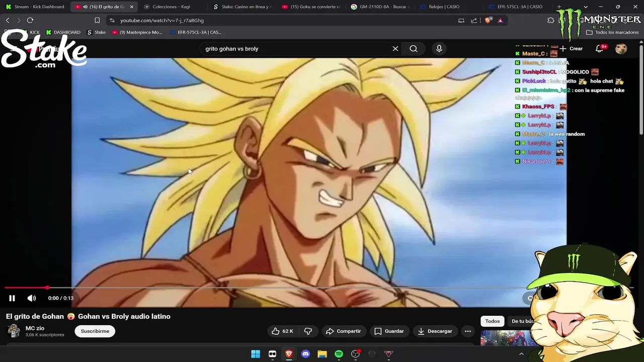Click the Compartir share button
This screenshot has width=644, height=362.
tap(343, 331)
